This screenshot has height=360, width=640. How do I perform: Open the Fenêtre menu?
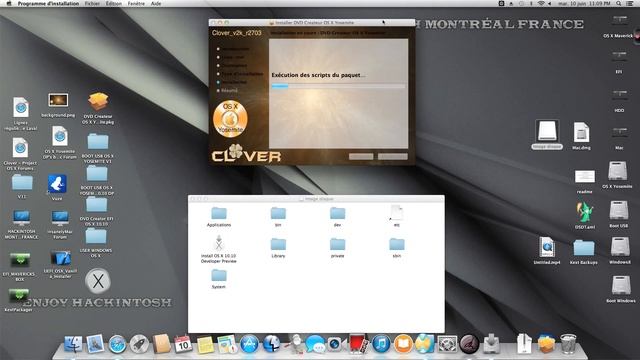tap(136, 3)
